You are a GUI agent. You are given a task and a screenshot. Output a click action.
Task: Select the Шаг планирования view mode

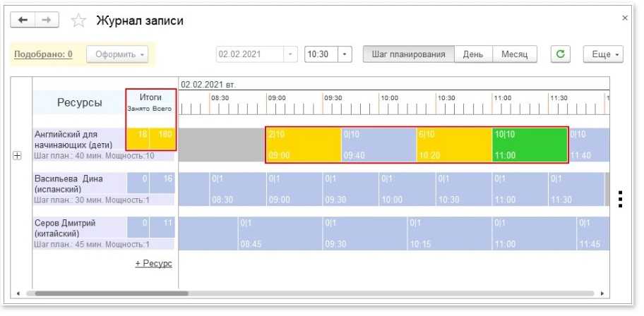tap(409, 54)
